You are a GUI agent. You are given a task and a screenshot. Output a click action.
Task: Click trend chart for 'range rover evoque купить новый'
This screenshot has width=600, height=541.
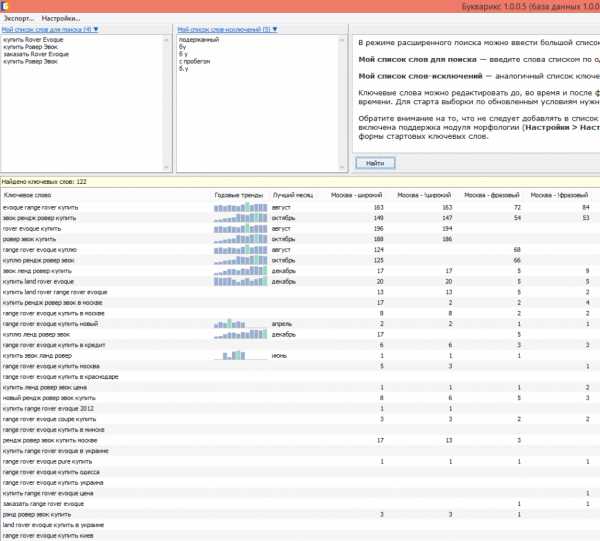(241, 324)
